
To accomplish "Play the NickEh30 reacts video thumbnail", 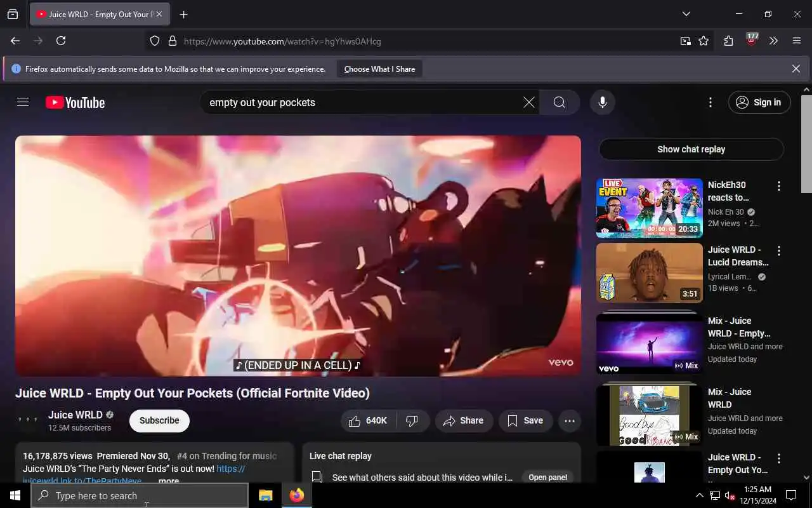I will (649, 208).
